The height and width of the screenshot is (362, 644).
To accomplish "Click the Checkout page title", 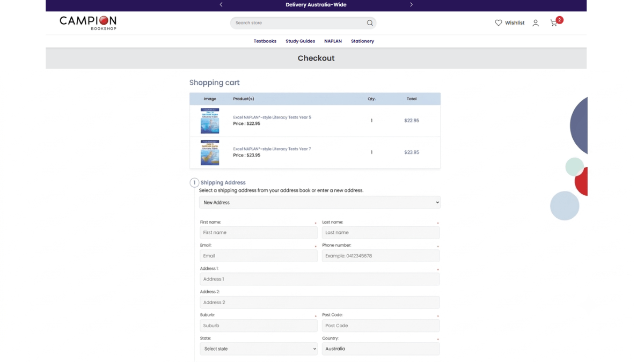I will 316,58.
